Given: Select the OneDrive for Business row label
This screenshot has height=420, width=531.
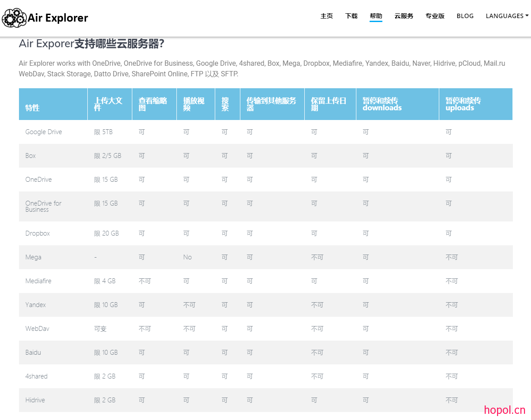Looking at the screenshot, I should tap(43, 206).
